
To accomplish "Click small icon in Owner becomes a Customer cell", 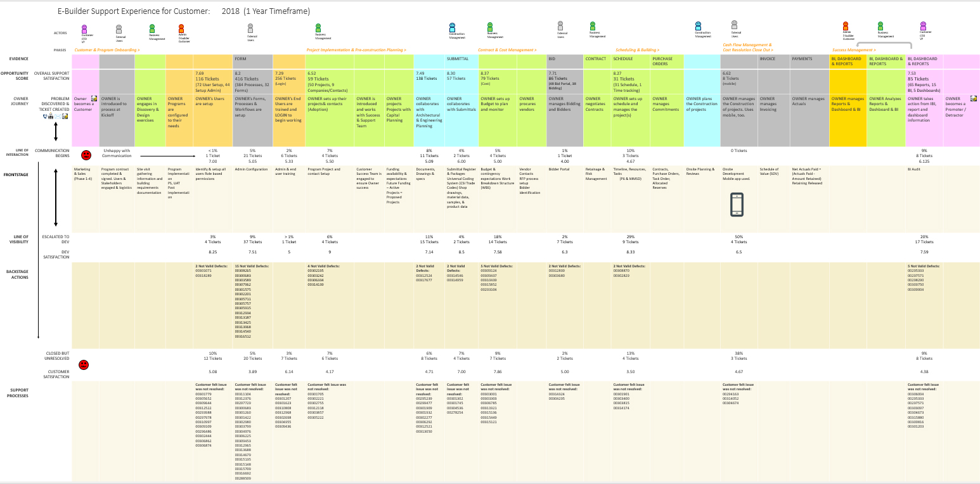I will 94,99.
